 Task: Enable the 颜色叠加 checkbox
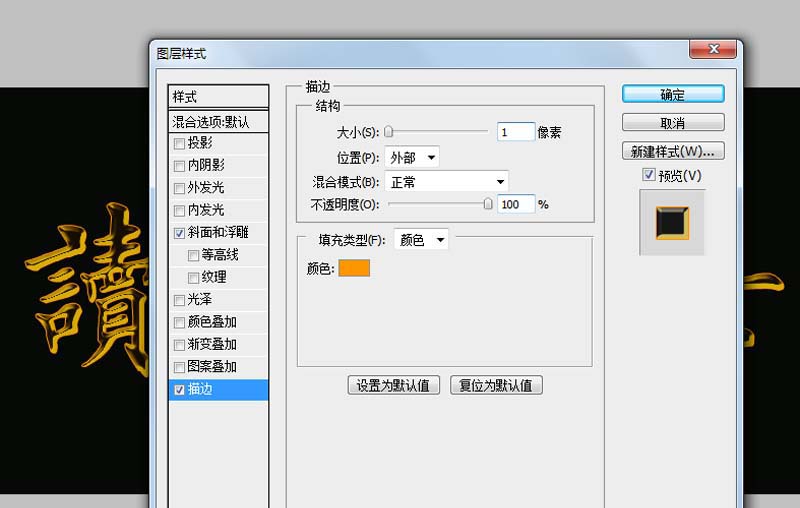coord(179,323)
